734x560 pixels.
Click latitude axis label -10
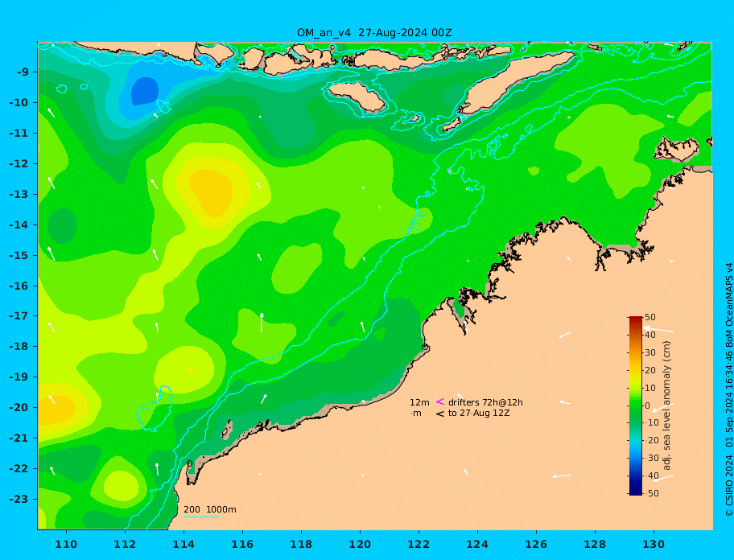click(x=19, y=102)
